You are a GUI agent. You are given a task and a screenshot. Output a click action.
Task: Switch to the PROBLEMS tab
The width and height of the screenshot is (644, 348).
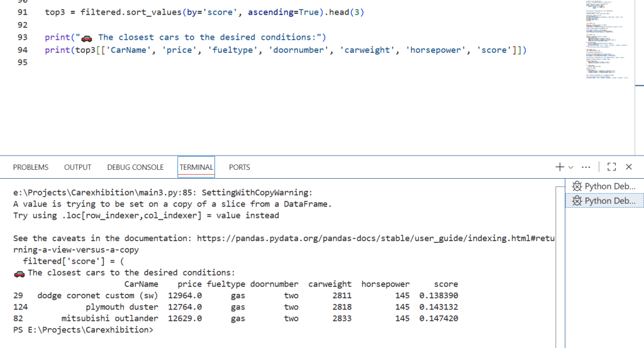coord(31,167)
